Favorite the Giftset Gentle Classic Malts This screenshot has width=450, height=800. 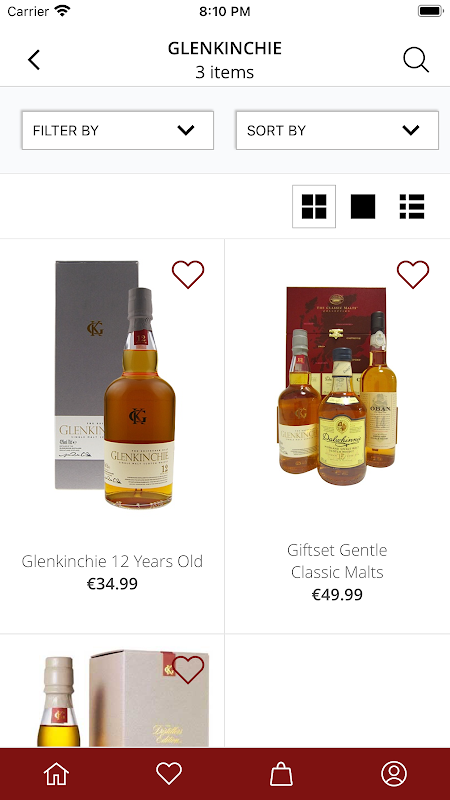[413, 274]
